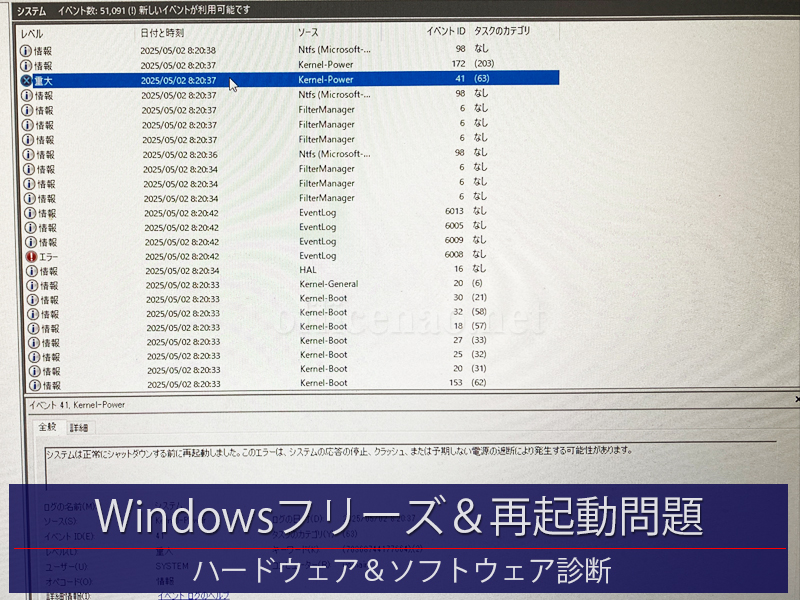
Task: Click event ID 6008
Action: click(454, 254)
